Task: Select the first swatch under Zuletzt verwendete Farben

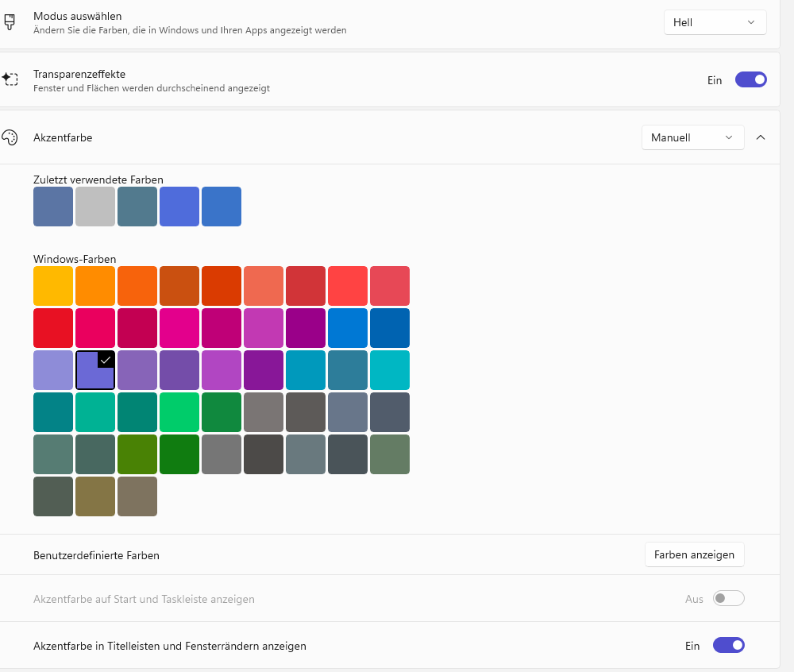Action: pos(53,207)
